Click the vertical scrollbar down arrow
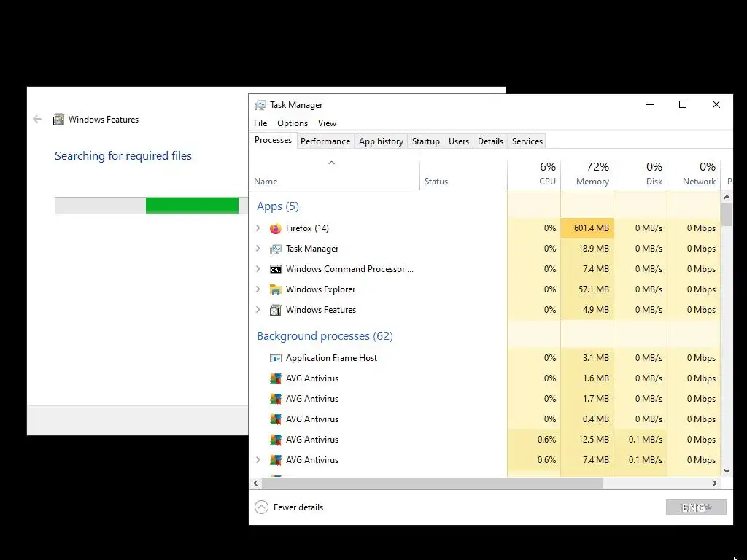This screenshot has width=747, height=560. click(x=727, y=471)
